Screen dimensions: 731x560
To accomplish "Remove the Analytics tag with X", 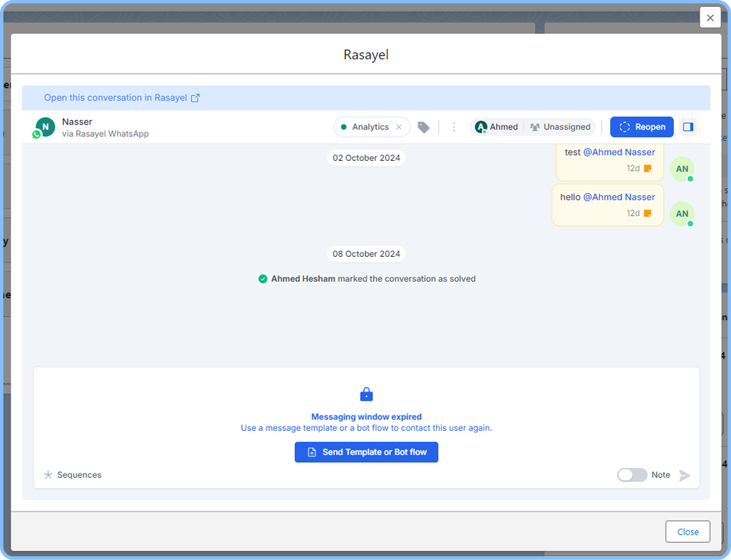I will [399, 127].
